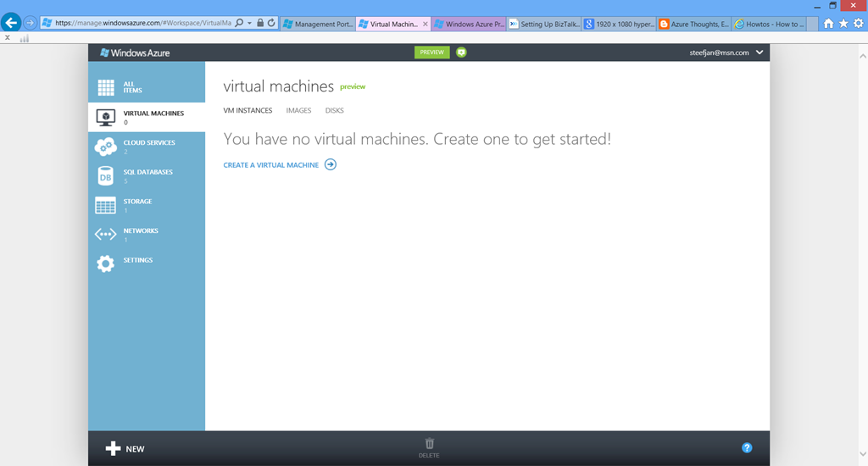868x466 pixels.
Task: Click the Delete trash can icon
Action: coord(430,443)
